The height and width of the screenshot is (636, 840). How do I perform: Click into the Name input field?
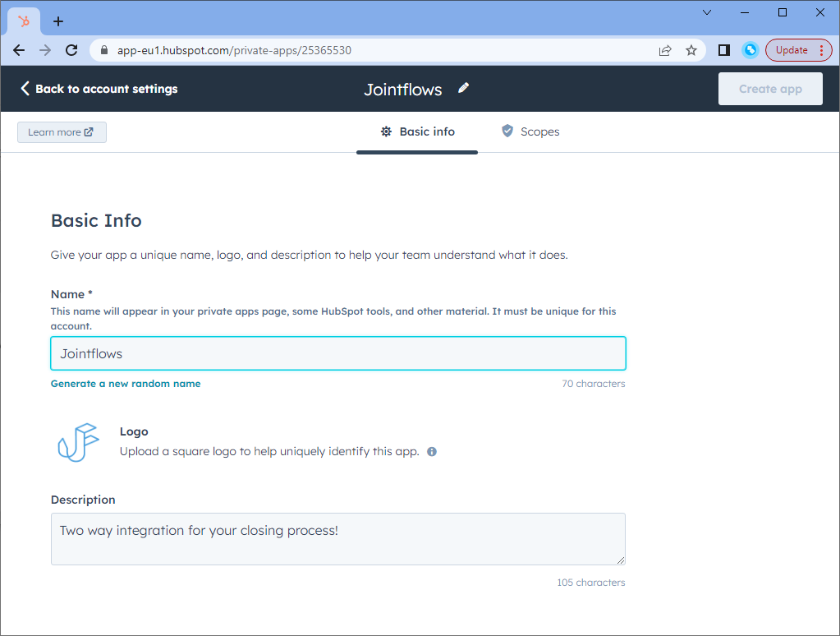(337, 353)
